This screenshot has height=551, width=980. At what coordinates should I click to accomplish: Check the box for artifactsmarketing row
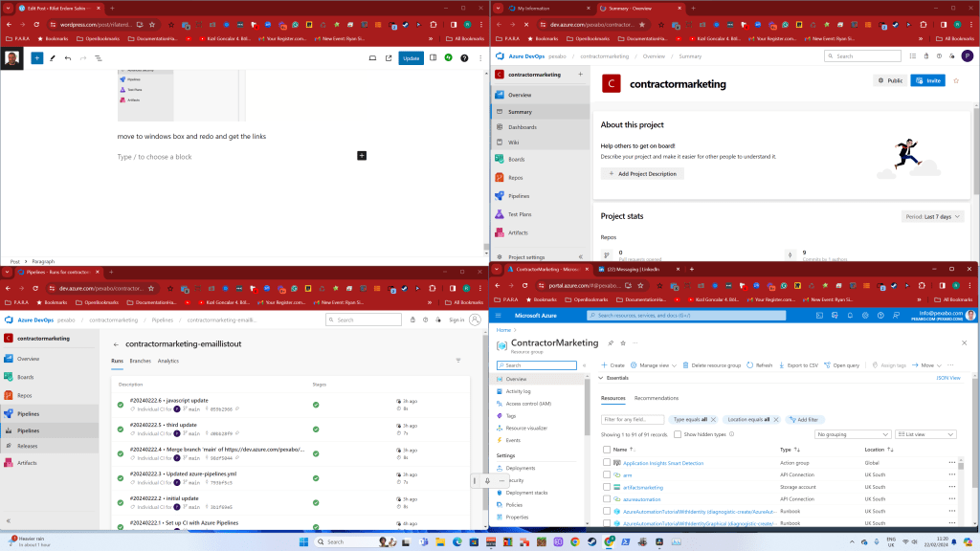tap(606, 487)
